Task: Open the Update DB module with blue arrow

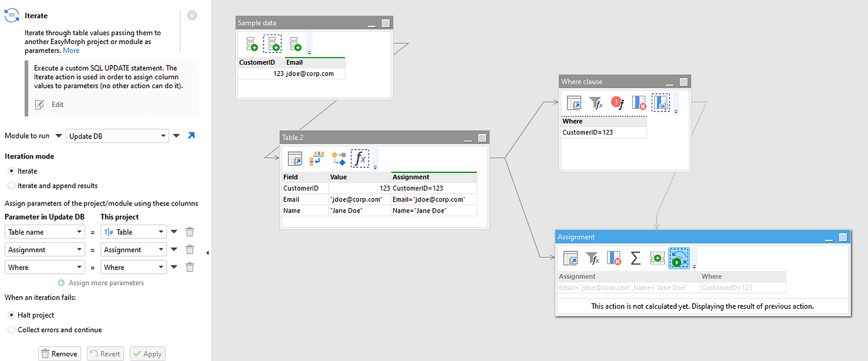Action: point(192,135)
